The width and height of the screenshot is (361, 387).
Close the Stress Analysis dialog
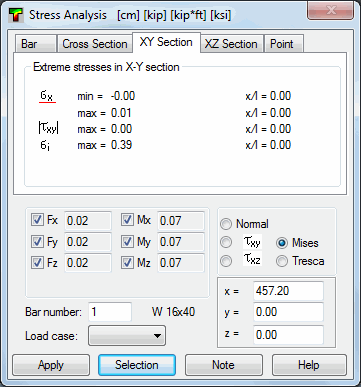point(331,10)
